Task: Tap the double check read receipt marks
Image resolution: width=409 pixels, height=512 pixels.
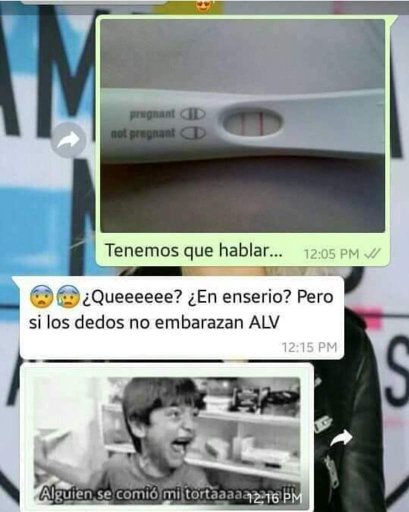Action: (x=372, y=254)
